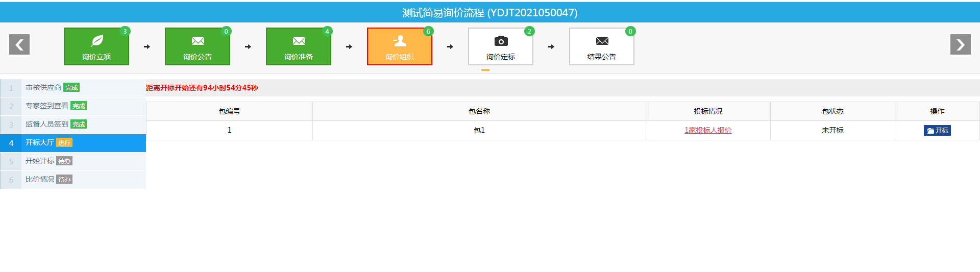Click badge 6 on 询价组织

pyautogui.click(x=428, y=31)
